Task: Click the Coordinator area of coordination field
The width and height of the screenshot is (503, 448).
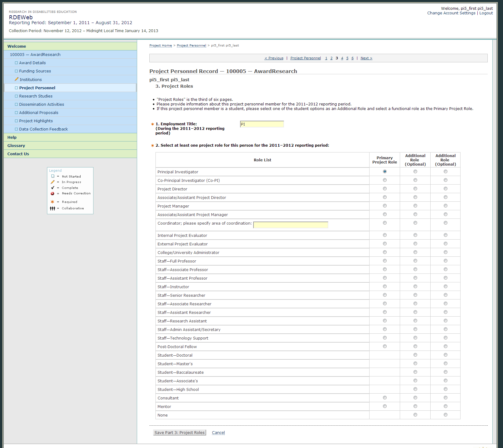Action: click(x=290, y=225)
